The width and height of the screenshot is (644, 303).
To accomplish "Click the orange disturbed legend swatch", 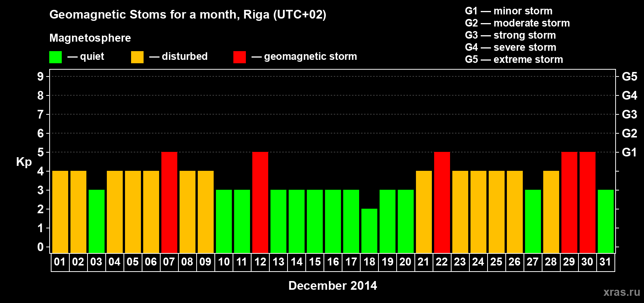I will click(x=137, y=57).
